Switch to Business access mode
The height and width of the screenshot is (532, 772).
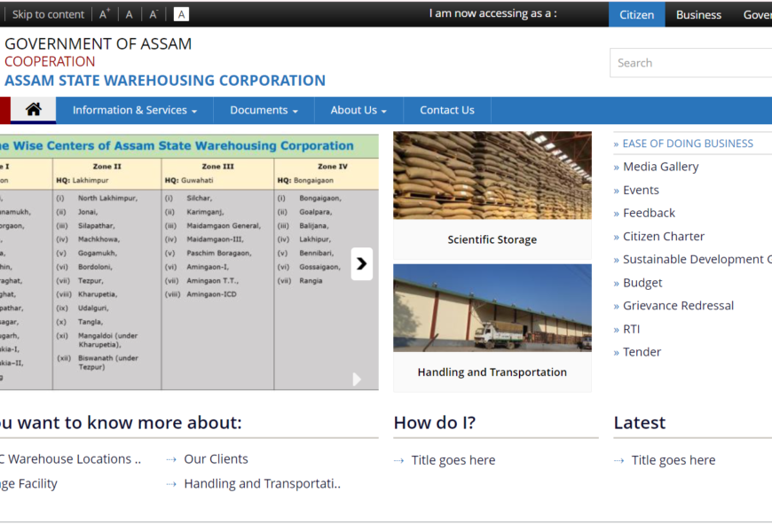tap(698, 14)
